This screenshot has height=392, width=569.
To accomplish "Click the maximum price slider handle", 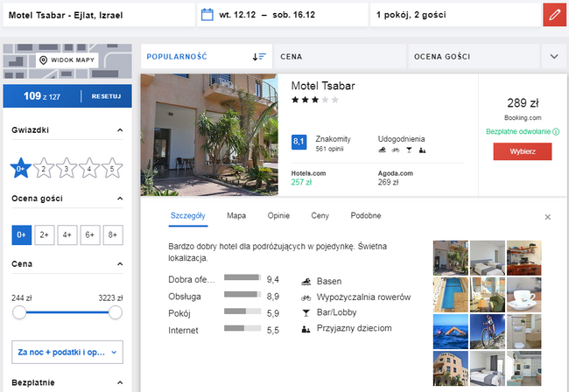I will click(x=115, y=312).
